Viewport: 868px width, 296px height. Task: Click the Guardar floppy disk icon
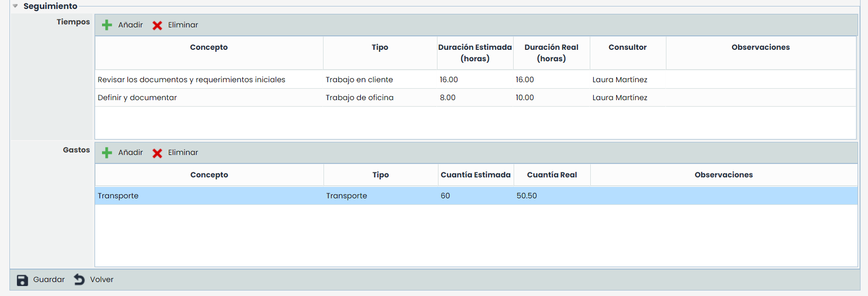(x=22, y=280)
